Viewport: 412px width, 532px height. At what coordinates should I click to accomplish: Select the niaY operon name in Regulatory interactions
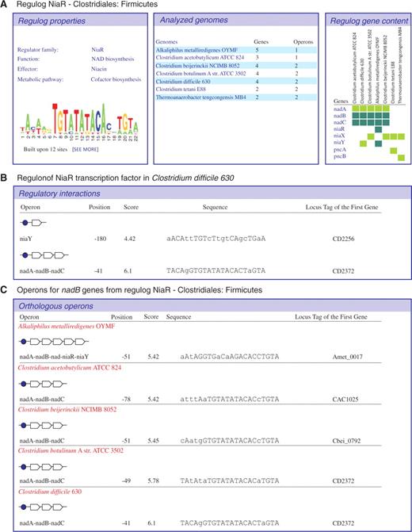[26, 239]
